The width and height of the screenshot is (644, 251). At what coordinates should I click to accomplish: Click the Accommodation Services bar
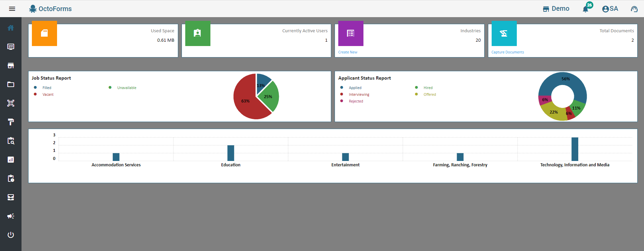point(116,157)
